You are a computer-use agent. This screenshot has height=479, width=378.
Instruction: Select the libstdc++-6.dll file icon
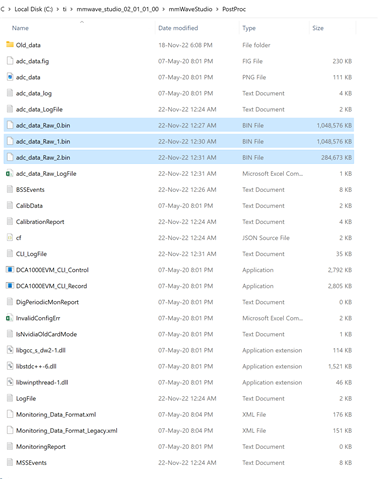click(x=10, y=366)
